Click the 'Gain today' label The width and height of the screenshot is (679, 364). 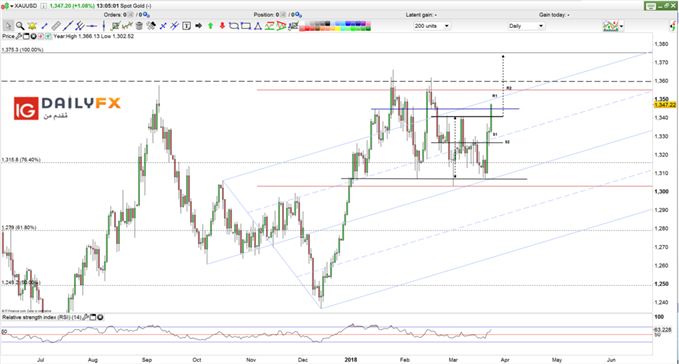pos(553,15)
